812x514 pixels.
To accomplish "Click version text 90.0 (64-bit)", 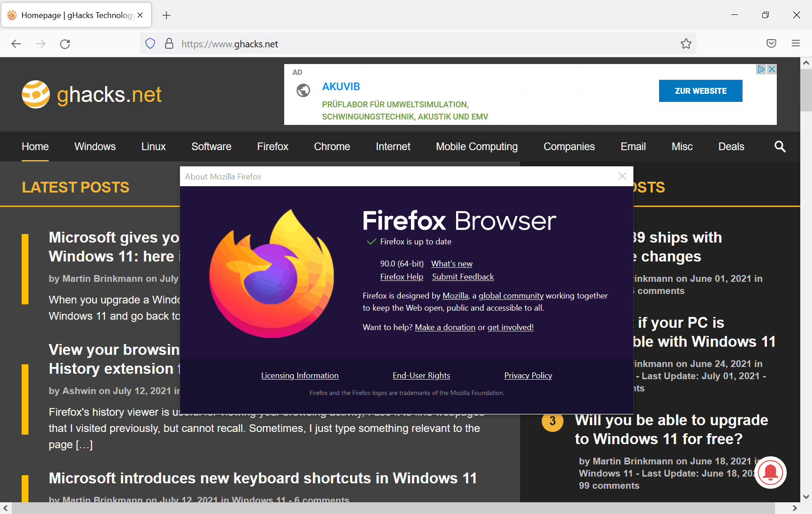I will click(402, 264).
